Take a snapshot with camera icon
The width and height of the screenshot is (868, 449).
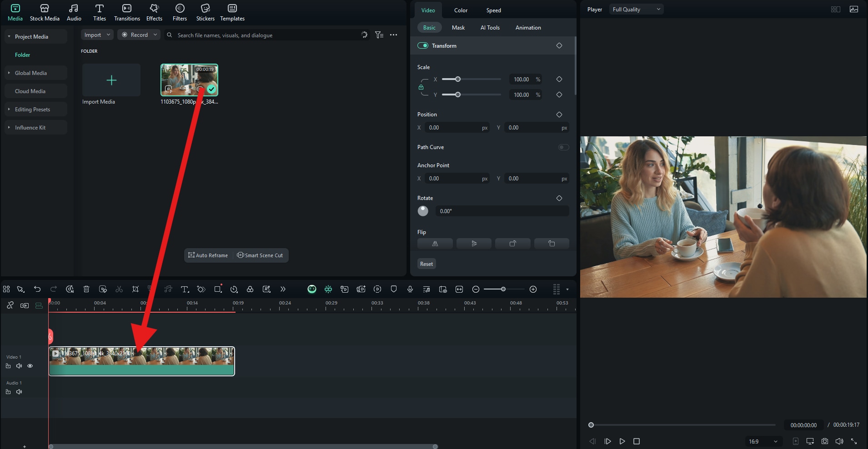tap(825, 441)
